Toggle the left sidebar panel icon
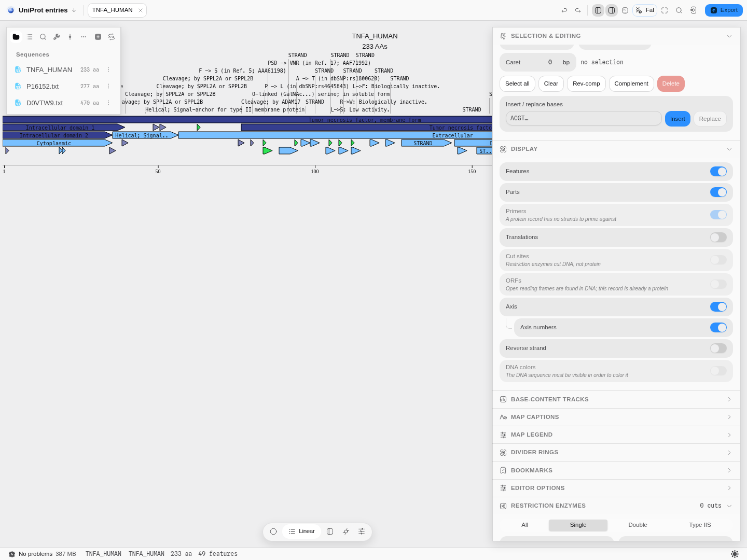The height and width of the screenshot is (560, 747). pyautogui.click(x=598, y=10)
